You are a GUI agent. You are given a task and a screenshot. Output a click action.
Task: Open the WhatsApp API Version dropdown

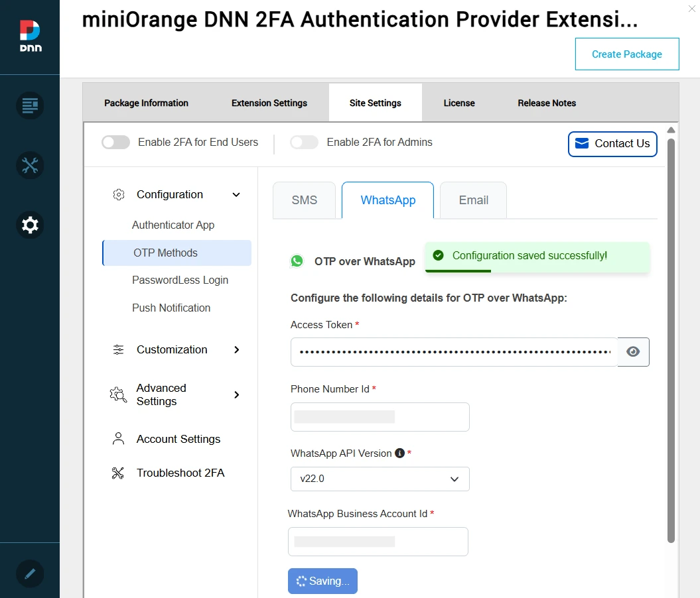pos(380,479)
